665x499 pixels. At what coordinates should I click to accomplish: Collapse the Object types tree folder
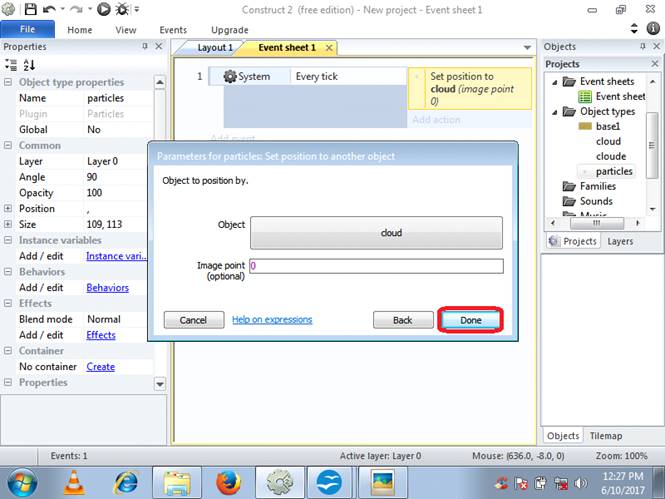[x=555, y=112]
